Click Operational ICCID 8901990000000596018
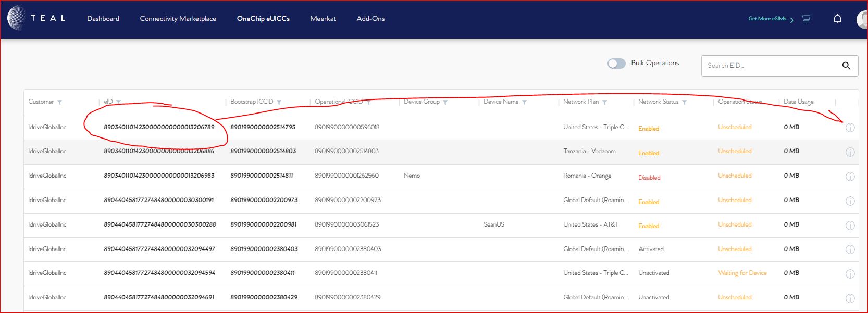 pyautogui.click(x=347, y=127)
